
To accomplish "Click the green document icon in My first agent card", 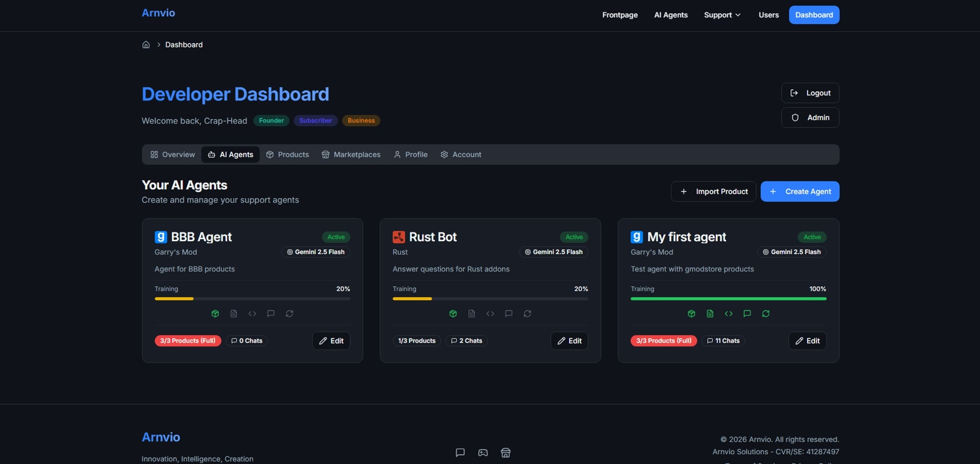I will coord(710,313).
